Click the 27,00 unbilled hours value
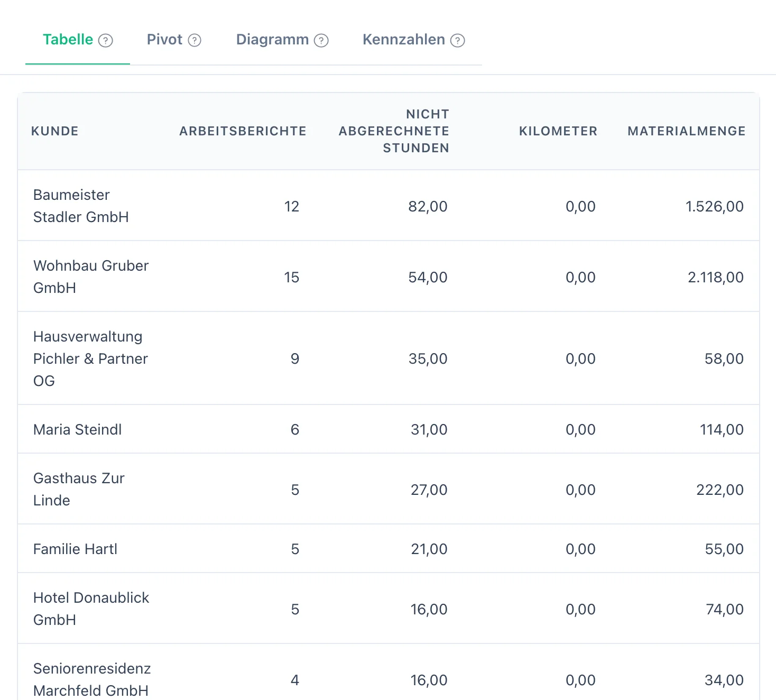 tap(429, 490)
